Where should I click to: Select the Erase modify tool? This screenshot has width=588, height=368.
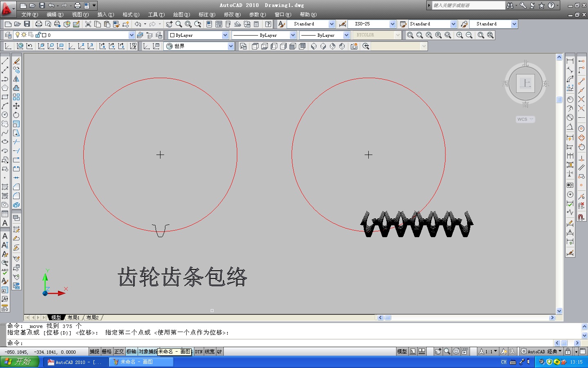coord(16,61)
